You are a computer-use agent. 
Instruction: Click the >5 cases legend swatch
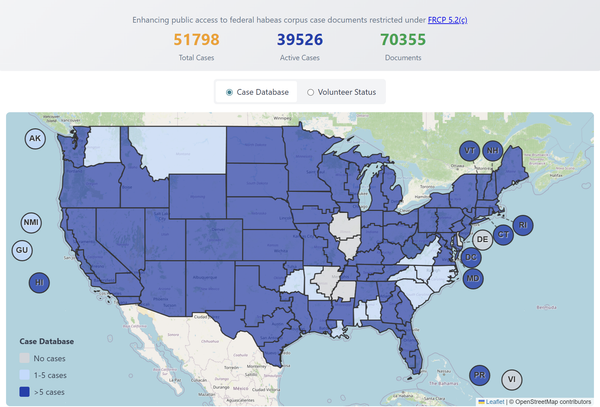[x=24, y=392]
